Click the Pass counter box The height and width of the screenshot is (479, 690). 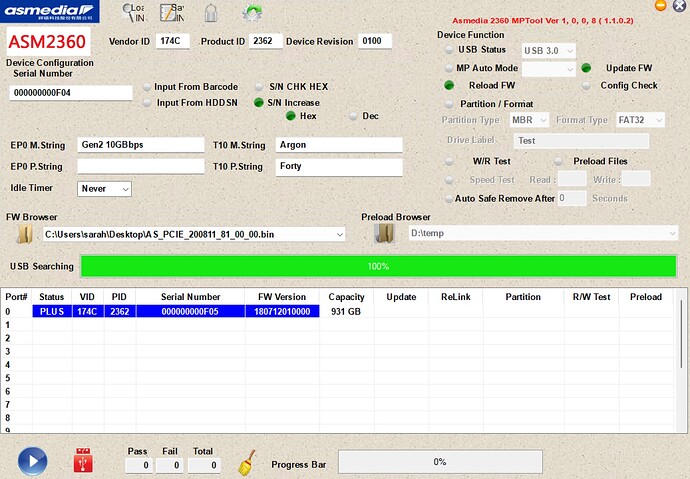pos(139,465)
